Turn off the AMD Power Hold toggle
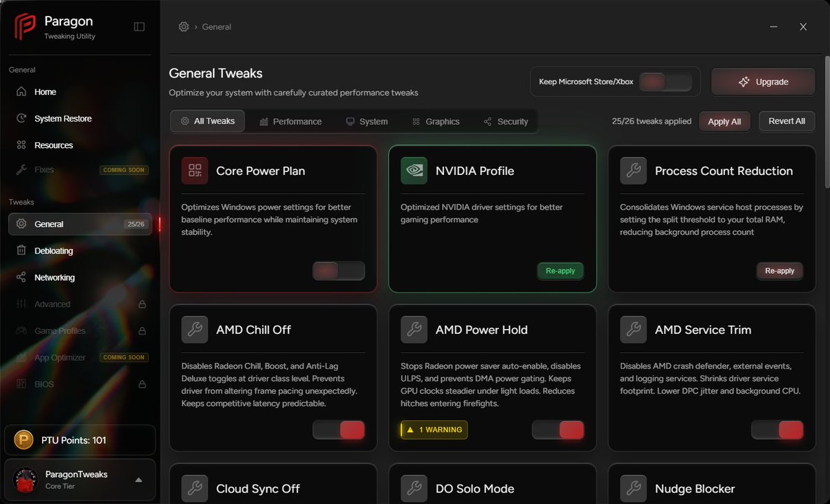The width and height of the screenshot is (830, 504). click(557, 430)
